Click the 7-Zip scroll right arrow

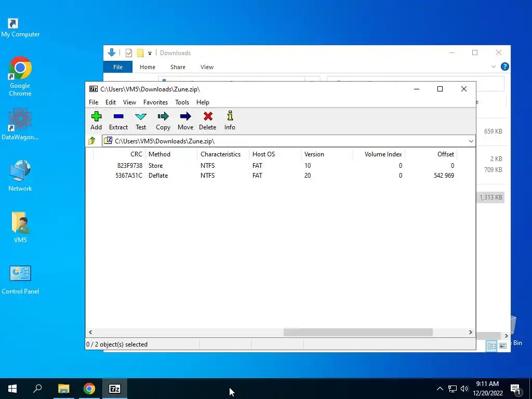pyautogui.click(x=470, y=332)
